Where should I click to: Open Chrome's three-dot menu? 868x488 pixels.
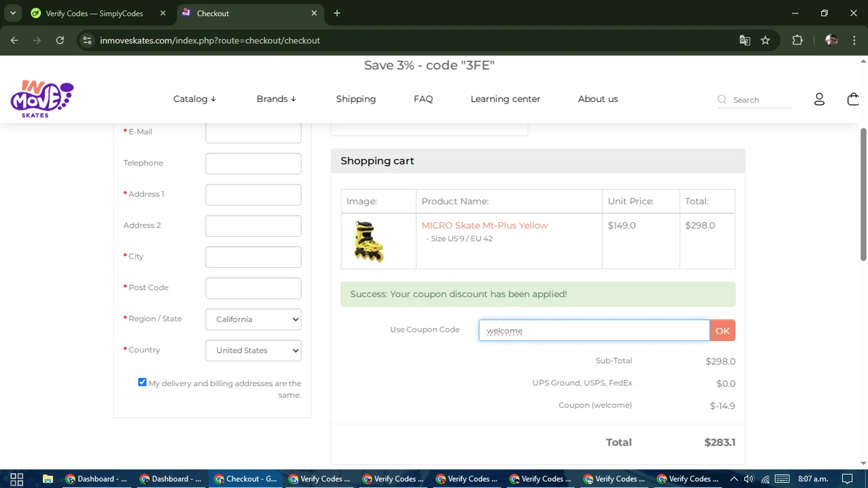854,41
